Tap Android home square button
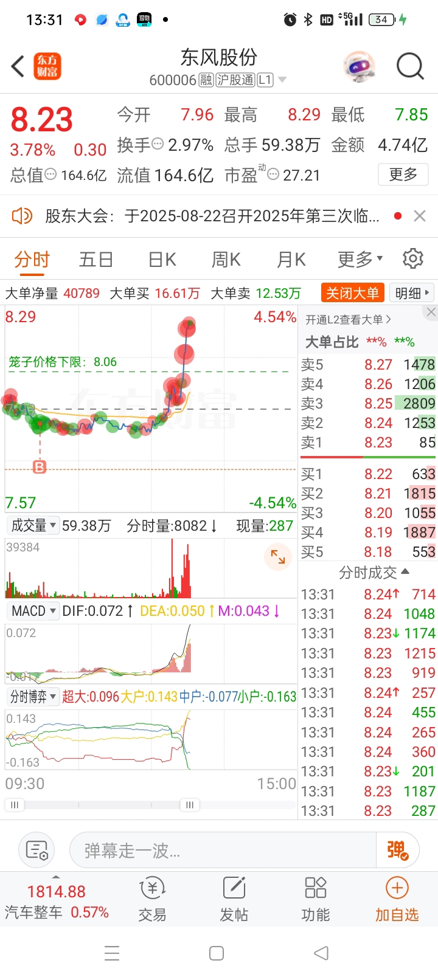The width and height of the screenshot is (438, 980). pyautogui.click(x=217, y=953)
